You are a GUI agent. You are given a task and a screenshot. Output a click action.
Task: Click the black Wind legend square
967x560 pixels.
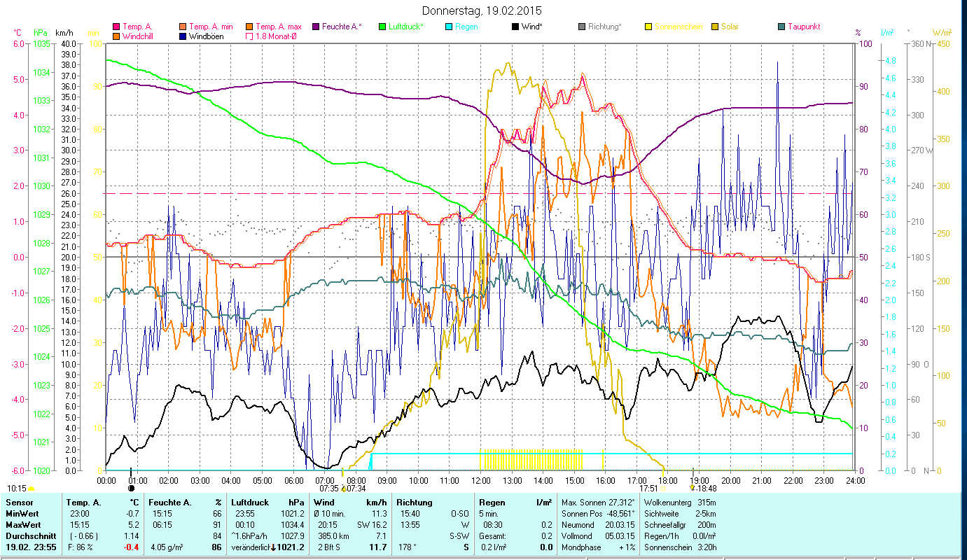click(x=515, y=27)
